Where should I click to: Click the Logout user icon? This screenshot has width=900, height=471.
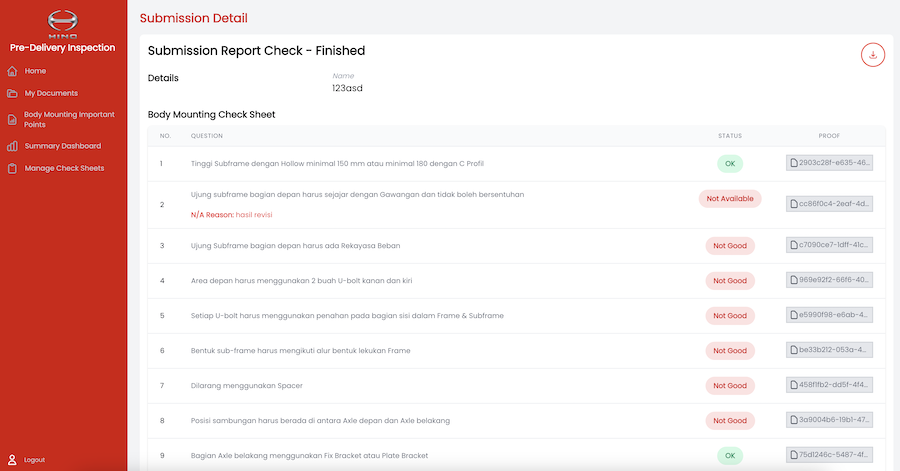(12, 459)
